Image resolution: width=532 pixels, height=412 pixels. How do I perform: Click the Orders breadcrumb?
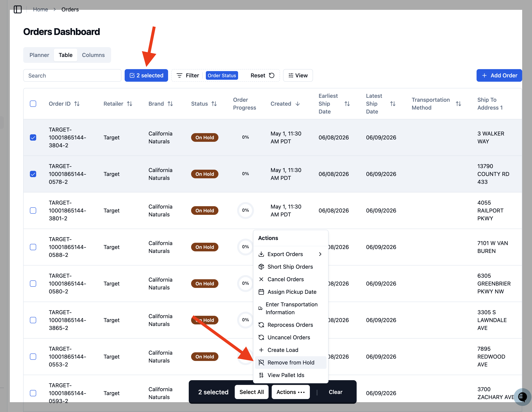[70, 9]
